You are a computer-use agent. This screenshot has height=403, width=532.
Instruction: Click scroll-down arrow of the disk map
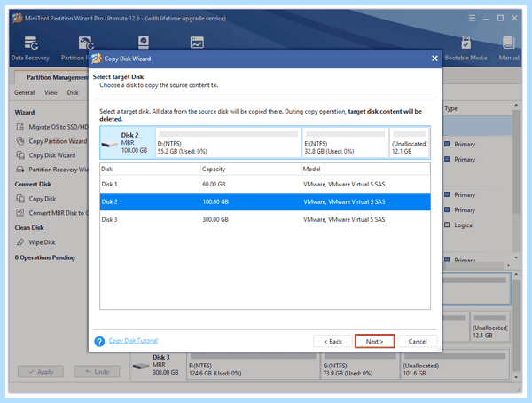(x=516, y=377)
